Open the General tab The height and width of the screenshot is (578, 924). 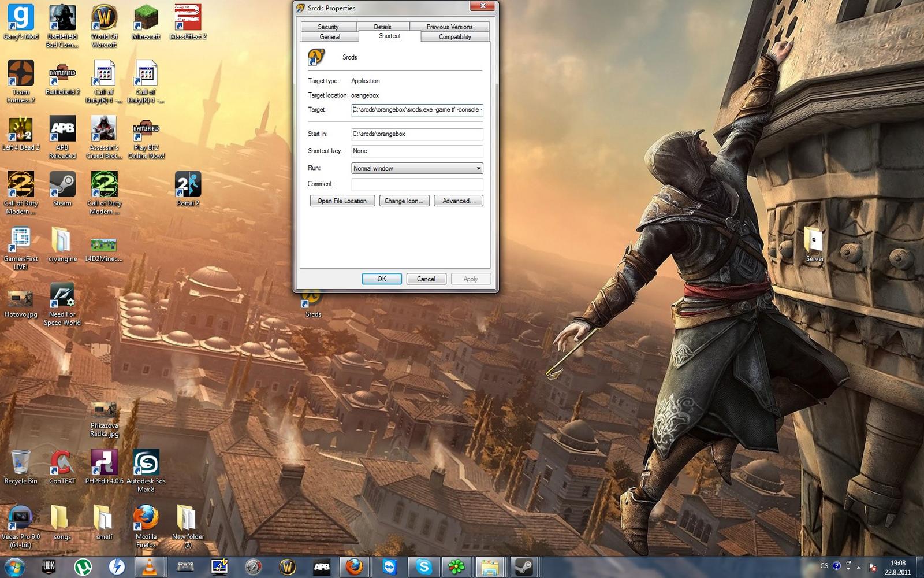330,36
